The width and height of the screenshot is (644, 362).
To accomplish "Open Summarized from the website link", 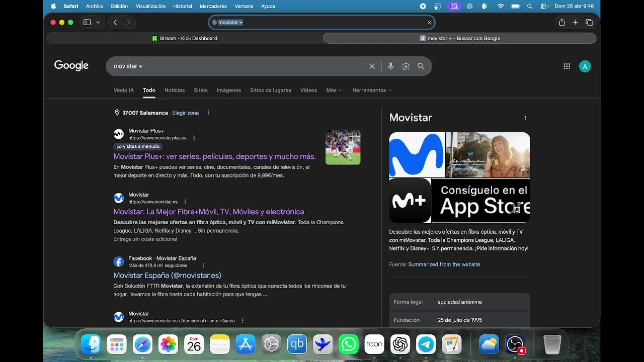I will pos(444,264).
